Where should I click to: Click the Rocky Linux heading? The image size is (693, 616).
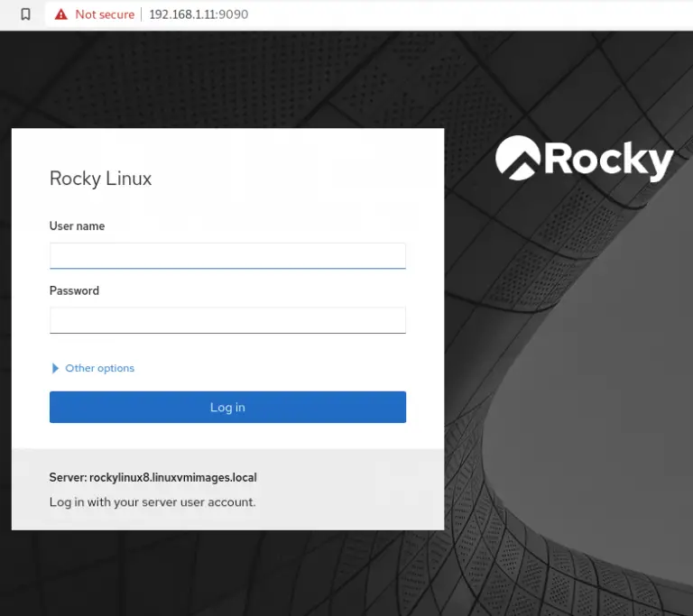point(100,179)
